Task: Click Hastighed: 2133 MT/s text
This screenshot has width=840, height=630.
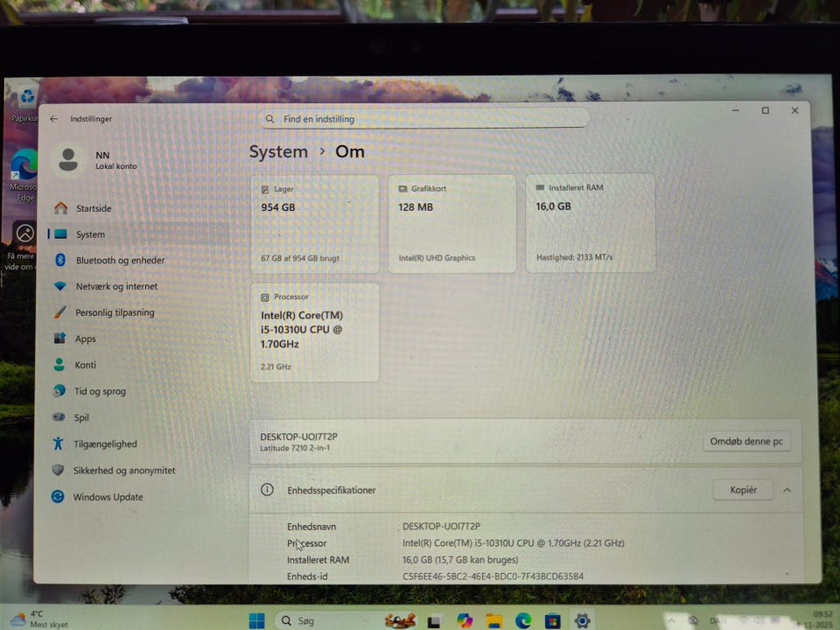Action: (x=574, y=257)
